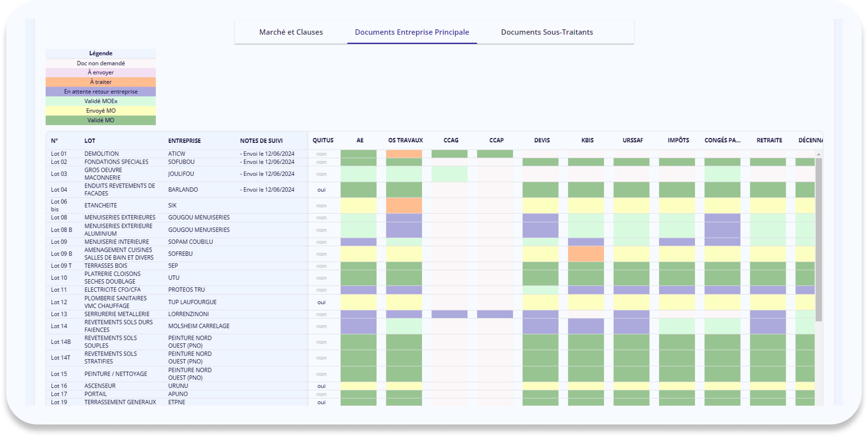The width and height of the screenshot is (868, 437).
Task: Click the En attente retour entreprise legend entry
Action: 100,91
